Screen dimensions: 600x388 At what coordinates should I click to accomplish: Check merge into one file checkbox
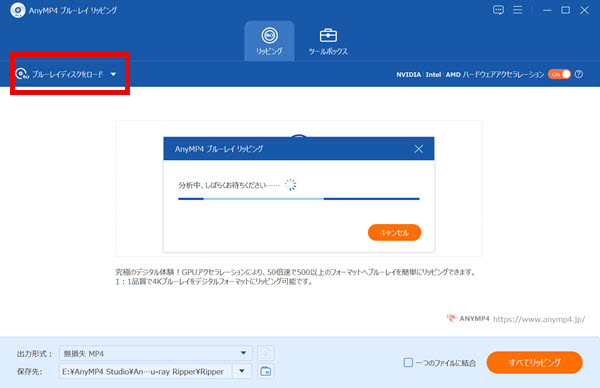point(408,362)
